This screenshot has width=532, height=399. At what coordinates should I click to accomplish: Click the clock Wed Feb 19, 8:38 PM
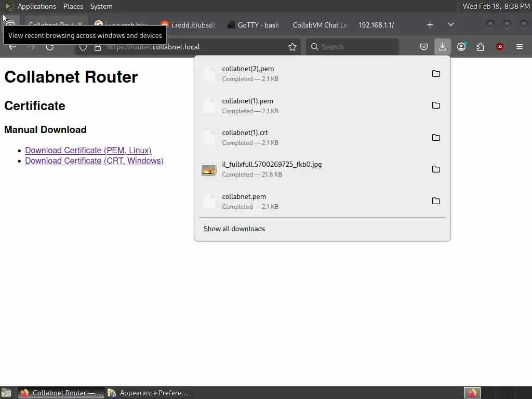point(496,6)
